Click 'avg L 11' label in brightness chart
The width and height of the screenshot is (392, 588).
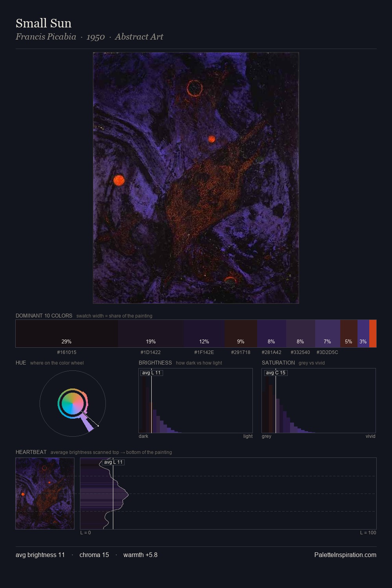point(151,373)
